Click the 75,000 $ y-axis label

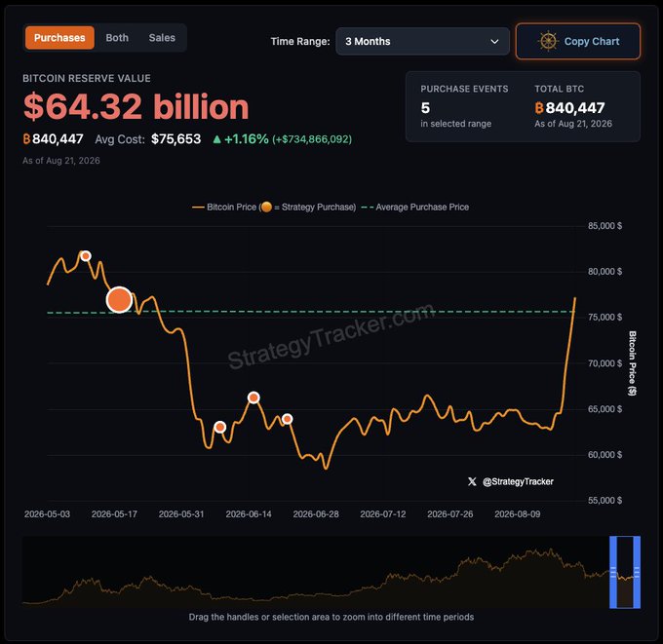(604, 318)
